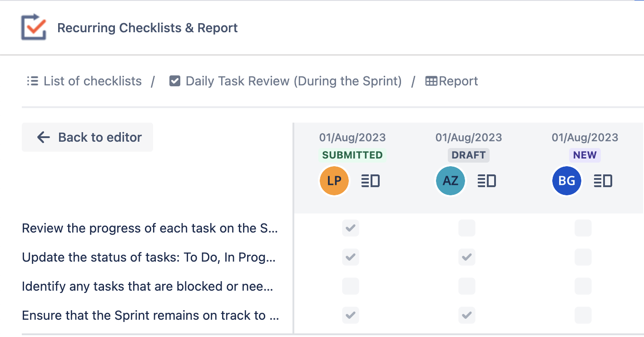Open details panel icon for LP submission
The height and width of the screenshot is (337, 644).
click(x=370, y=181)
